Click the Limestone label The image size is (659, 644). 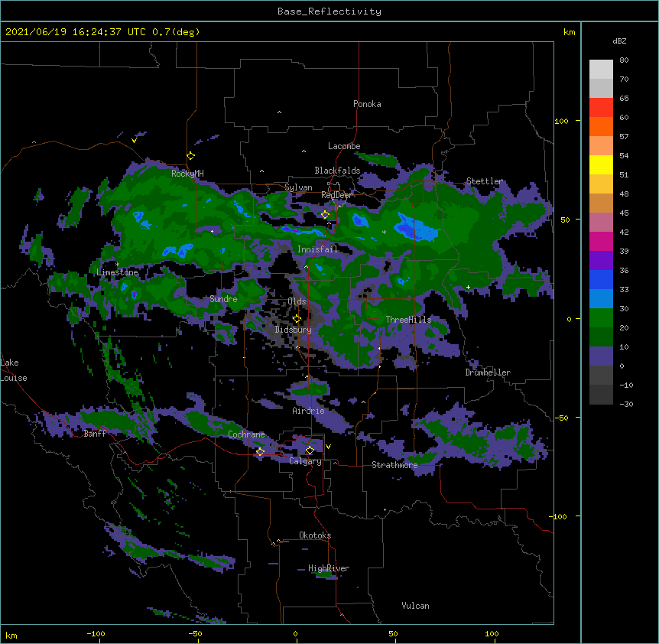tap(117, 272)
